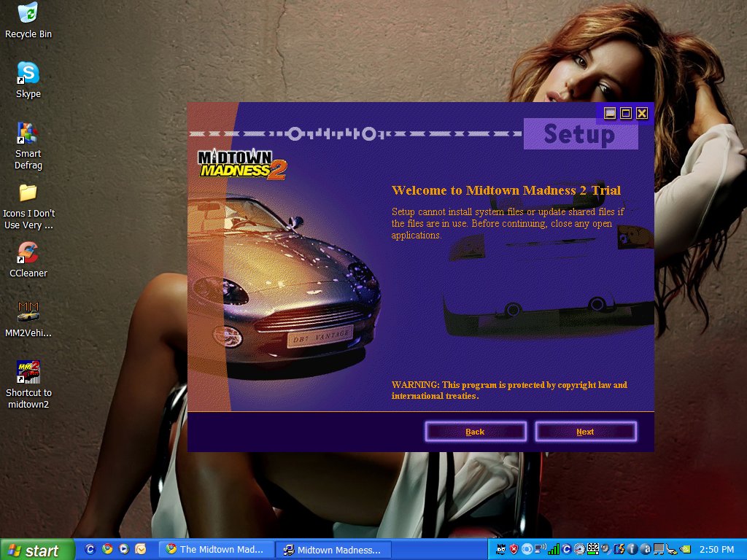Select the Recycle Bin desktop icon
Image resolution: width=747 pixels, height=560 pixels.
coord(28,20)
